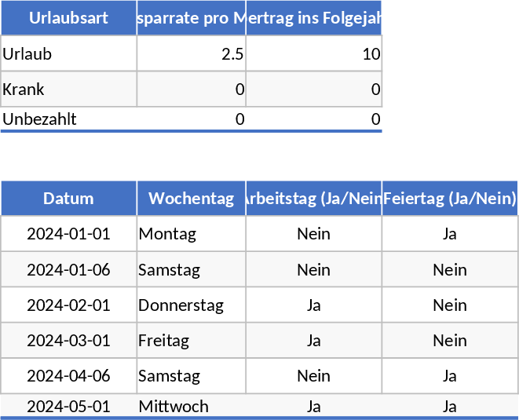Select the Krank cell
The width and height of the screenshot is (519, 420).
pyautogui.click(x=68, y=89)
